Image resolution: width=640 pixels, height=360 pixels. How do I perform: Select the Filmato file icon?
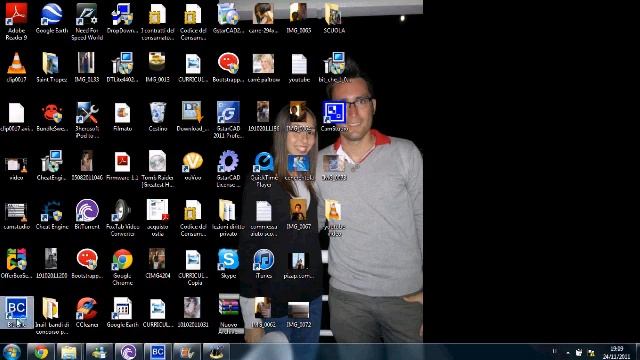(x=122, y=116)
